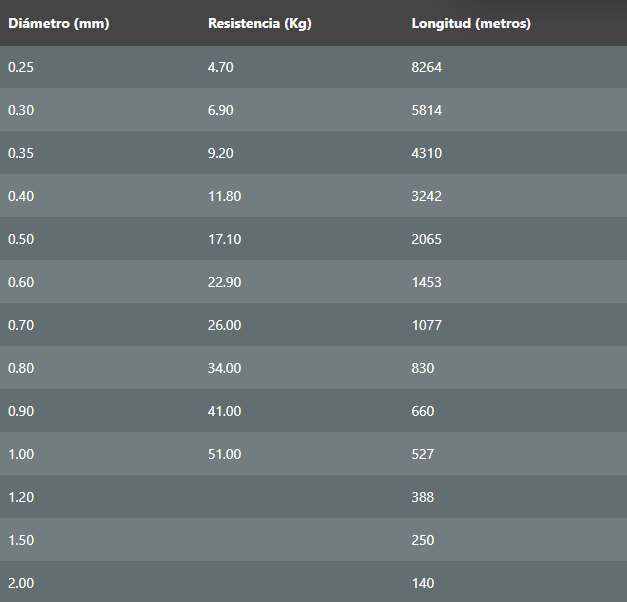627x602 pixels.
Task: Click the 388 length cell
Action: [423, 497]
